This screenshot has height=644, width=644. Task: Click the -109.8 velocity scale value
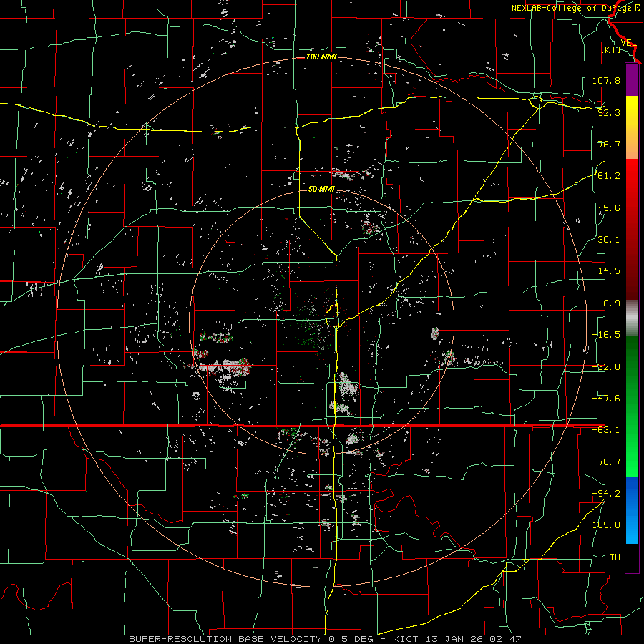603,525
